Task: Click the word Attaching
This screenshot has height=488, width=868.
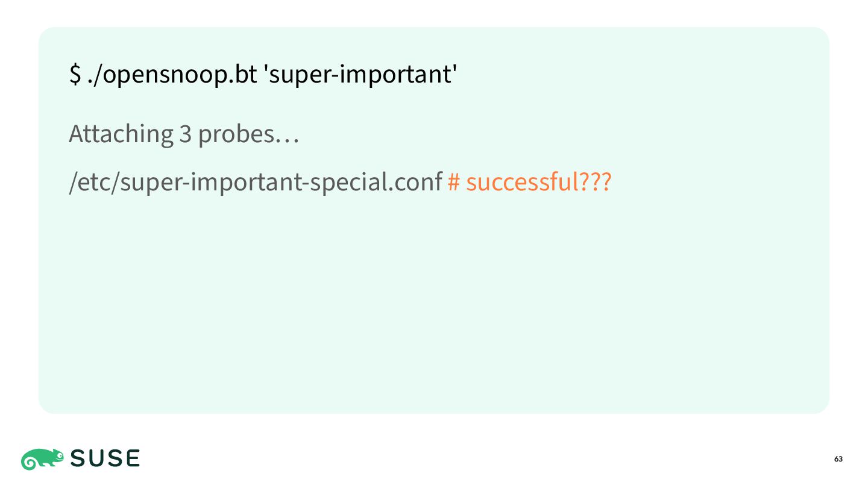Action: (x=121, y=134)
